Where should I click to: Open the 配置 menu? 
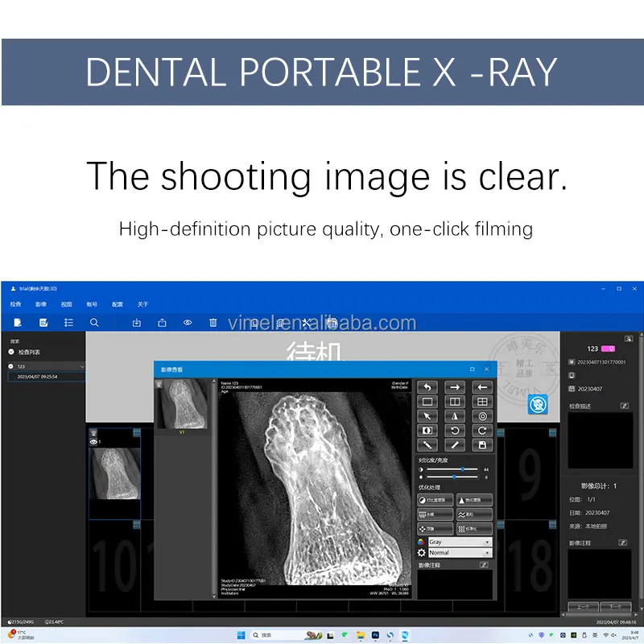click(x=118, y=304)
